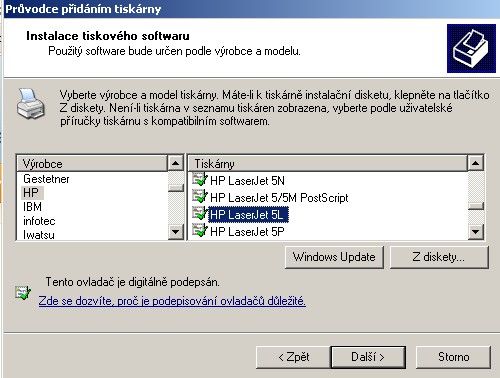The image size is (500, 378).
Task: Continue with the Další button
Action: 368,357
